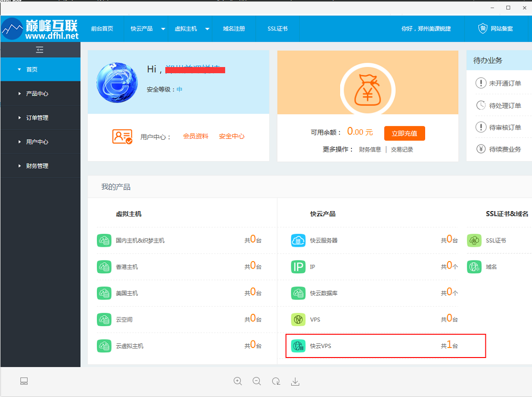The height and width of the screenshot is (397, 532).
Task: Click the 云空间 icon
Action: [x=104, y=320]
